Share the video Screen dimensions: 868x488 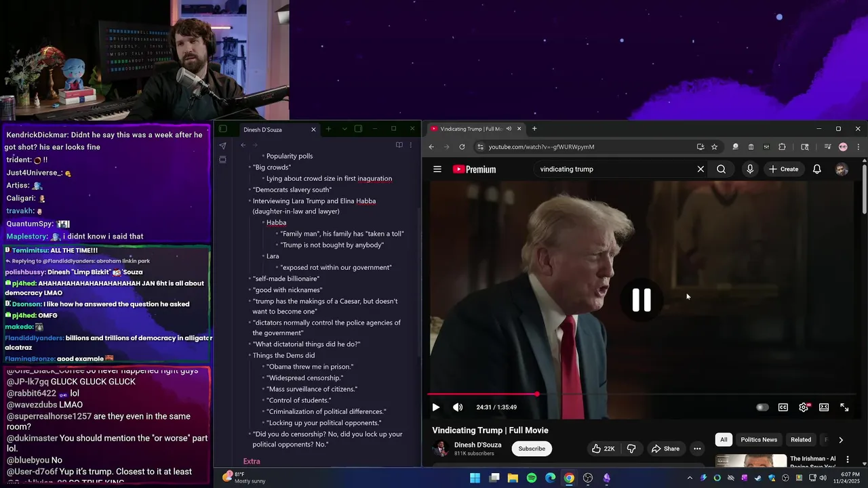tap(665, 449)
